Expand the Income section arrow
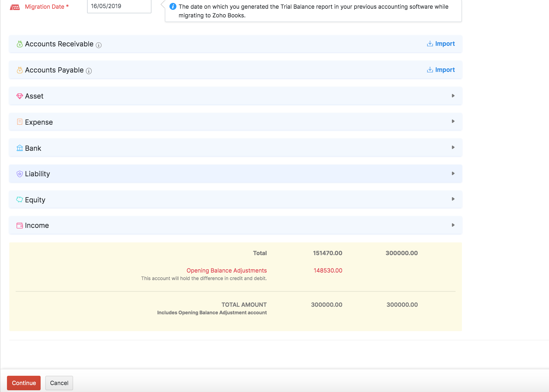Image resolution: width=549 pixels, height=392 pixels. tap(453, 225)
